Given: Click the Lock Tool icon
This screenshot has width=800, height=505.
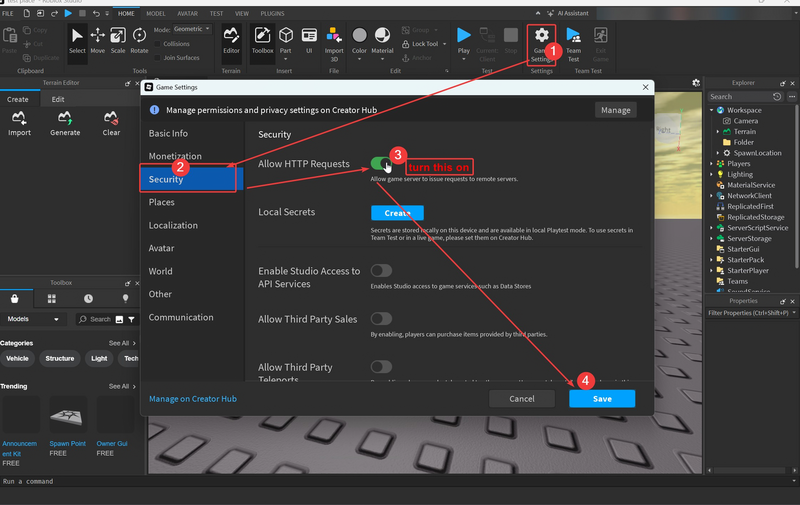Looking at the screenshot, I should 406,44.
